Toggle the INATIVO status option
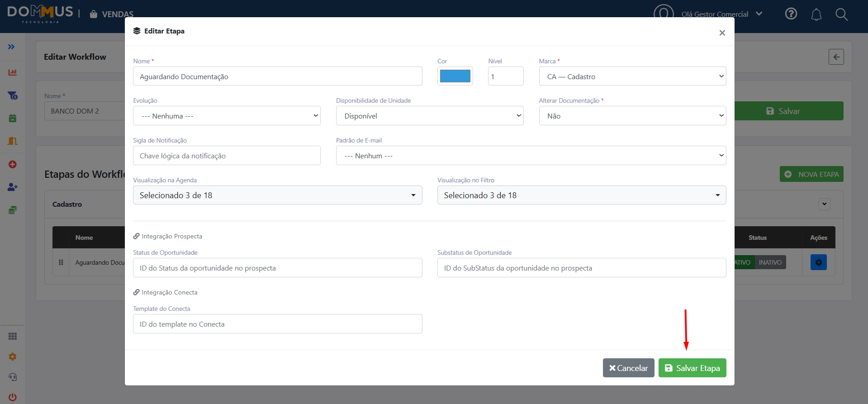 770,262
